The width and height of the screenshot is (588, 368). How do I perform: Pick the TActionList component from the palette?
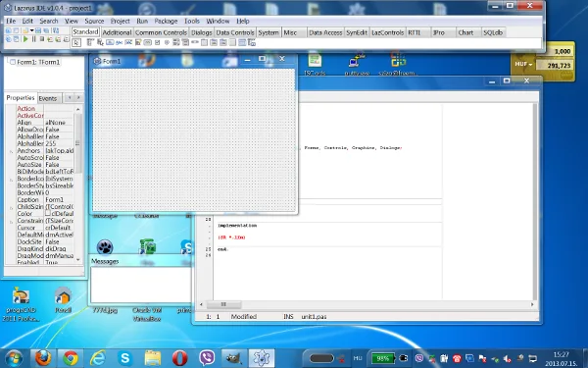[252, 42]
